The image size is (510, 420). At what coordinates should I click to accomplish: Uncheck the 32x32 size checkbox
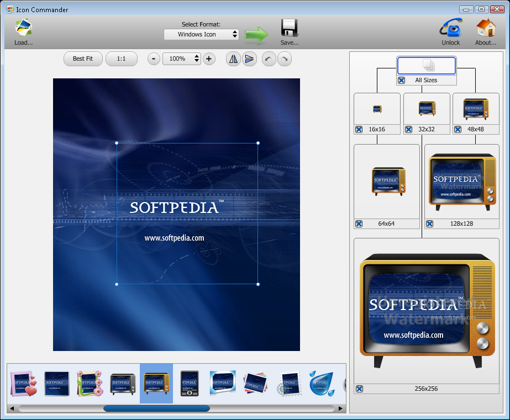pyautogui.click(x=408, y=129)
